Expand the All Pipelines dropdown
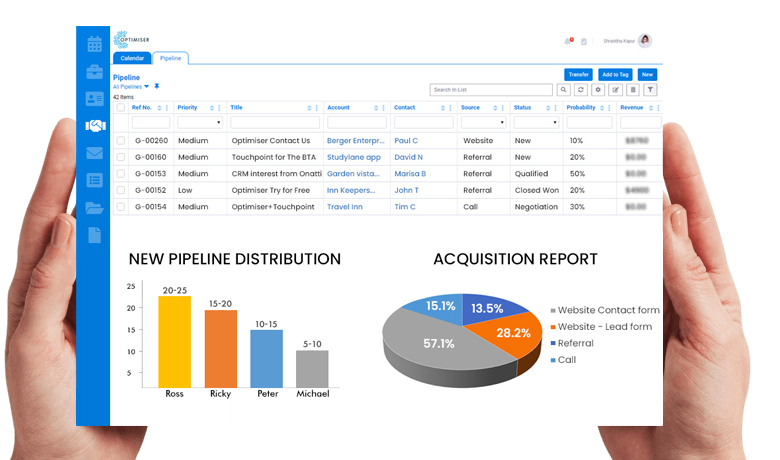780x460 pixels. [147, 87]
